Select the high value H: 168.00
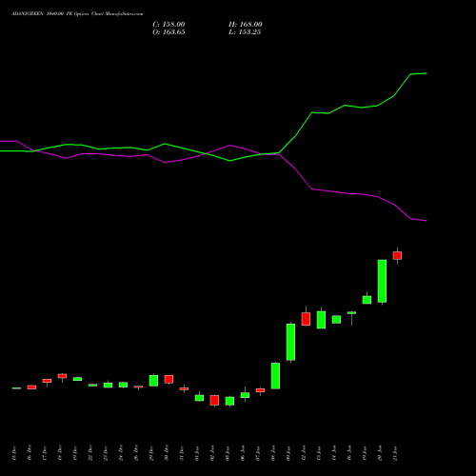Viewport: 476px width, 476px height. click(246, 25)
